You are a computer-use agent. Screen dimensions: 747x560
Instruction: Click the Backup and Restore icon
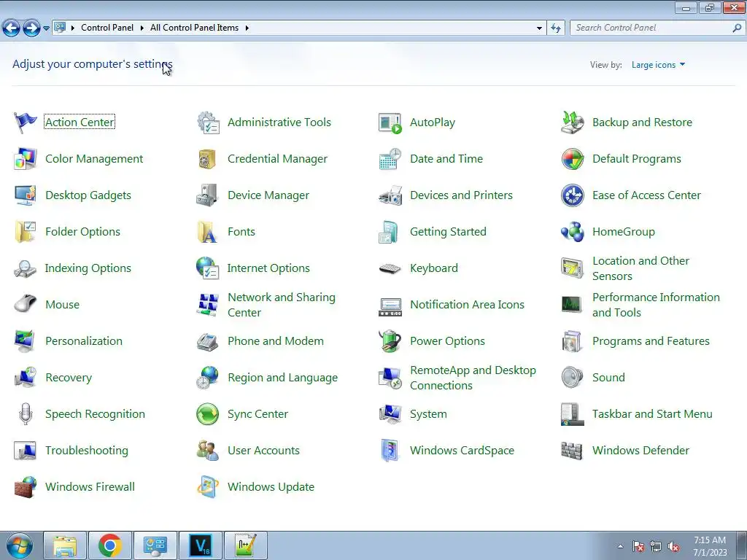[x=573, y=122]
